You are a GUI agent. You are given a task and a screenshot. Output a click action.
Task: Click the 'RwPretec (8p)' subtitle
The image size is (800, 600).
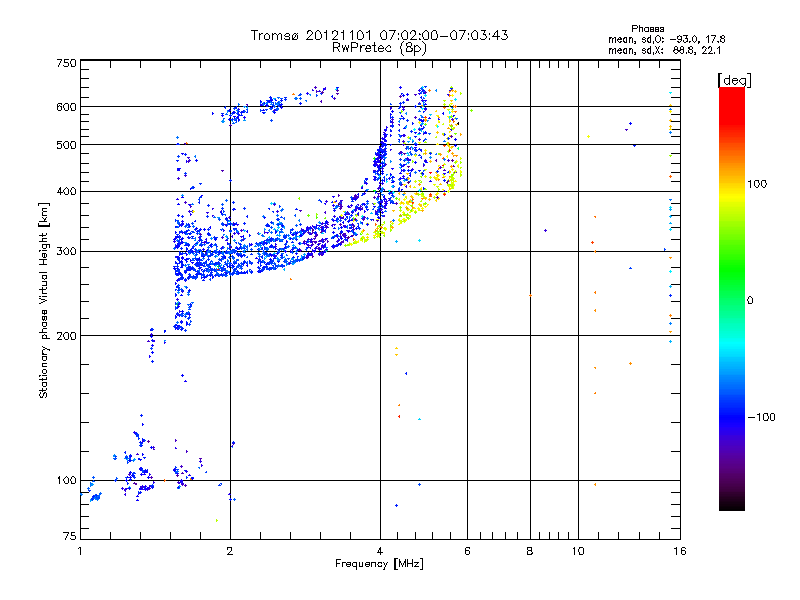click(379, 48)
